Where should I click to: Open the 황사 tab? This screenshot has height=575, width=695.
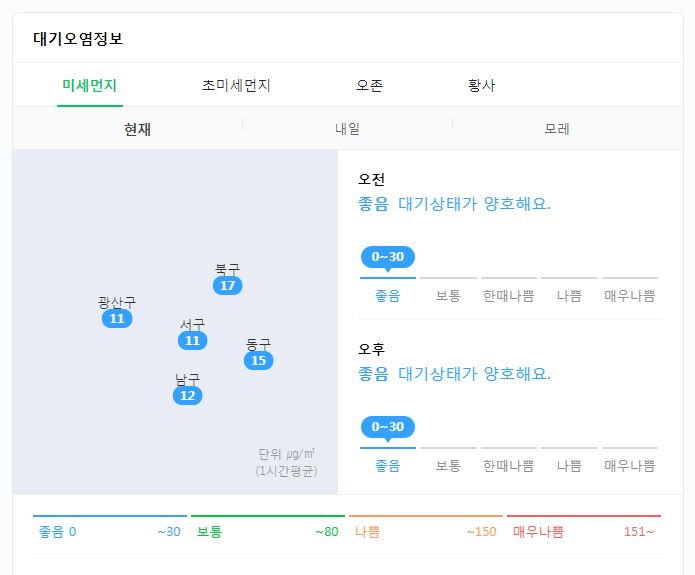click(x=481, y=85)
